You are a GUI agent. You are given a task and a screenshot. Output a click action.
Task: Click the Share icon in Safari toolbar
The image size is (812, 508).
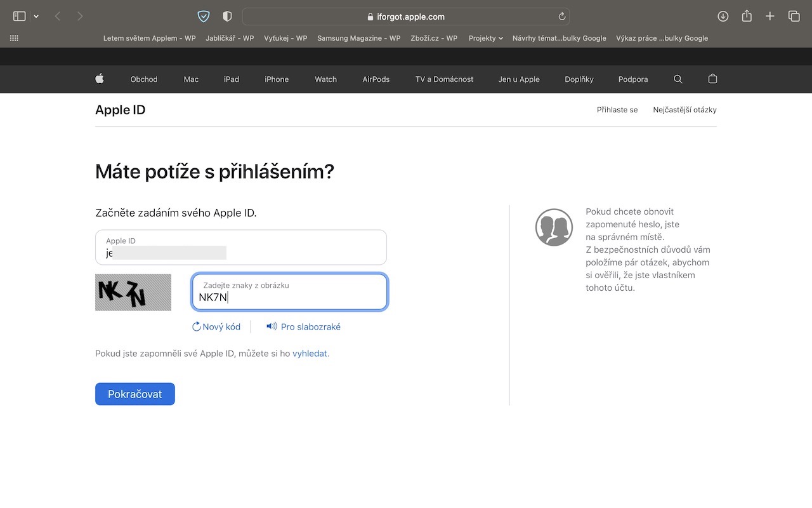pos(747,17)
